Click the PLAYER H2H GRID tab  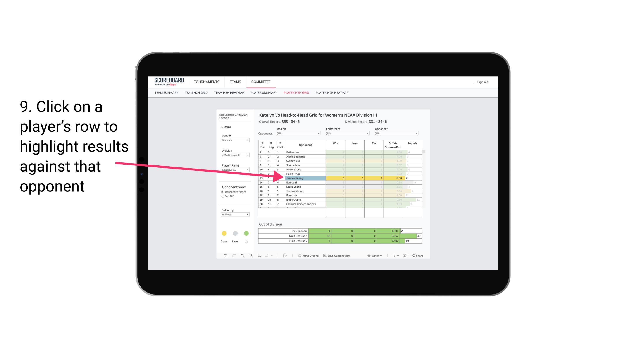pyautogui.click(x=296, y=93)
